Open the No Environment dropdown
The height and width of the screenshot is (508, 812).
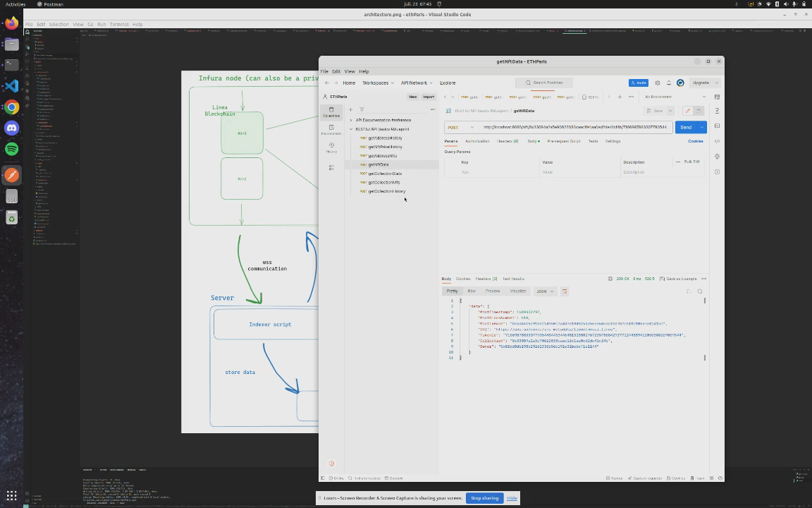(675, 97)
